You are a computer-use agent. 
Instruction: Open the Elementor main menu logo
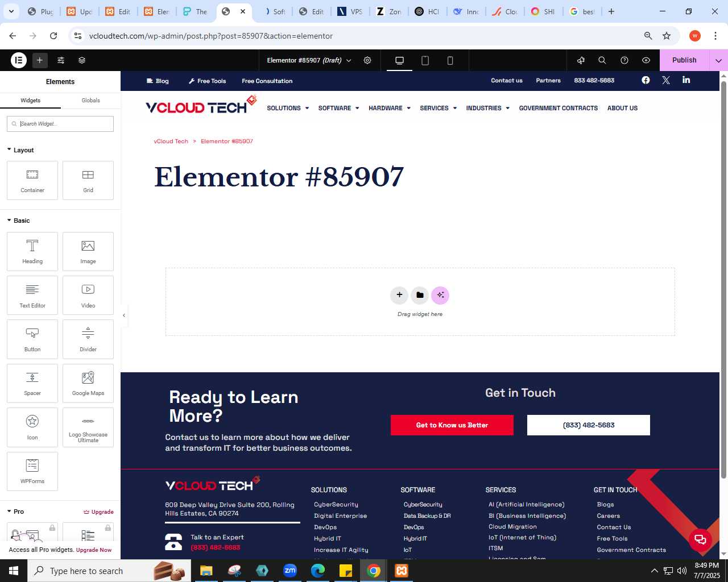click(x=19, y=60)
